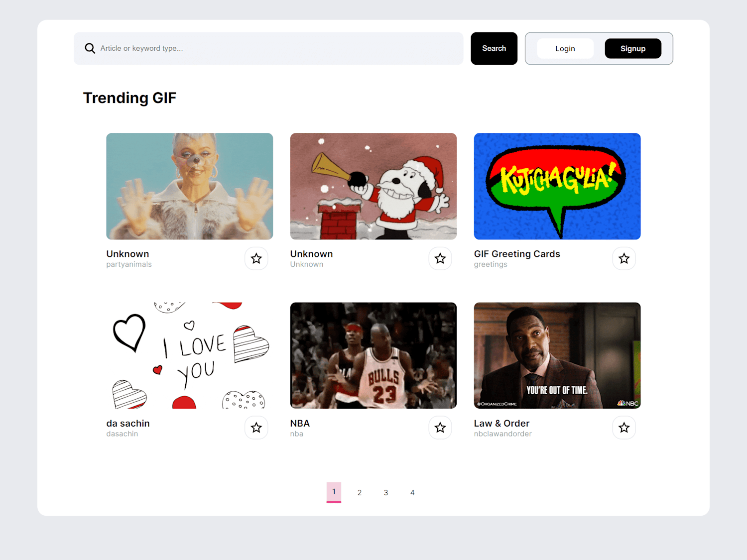The height and width of the screenshot is (560, 747).
Task: Favorite the partyanimals GIF with star
Action: pos(256,258)
